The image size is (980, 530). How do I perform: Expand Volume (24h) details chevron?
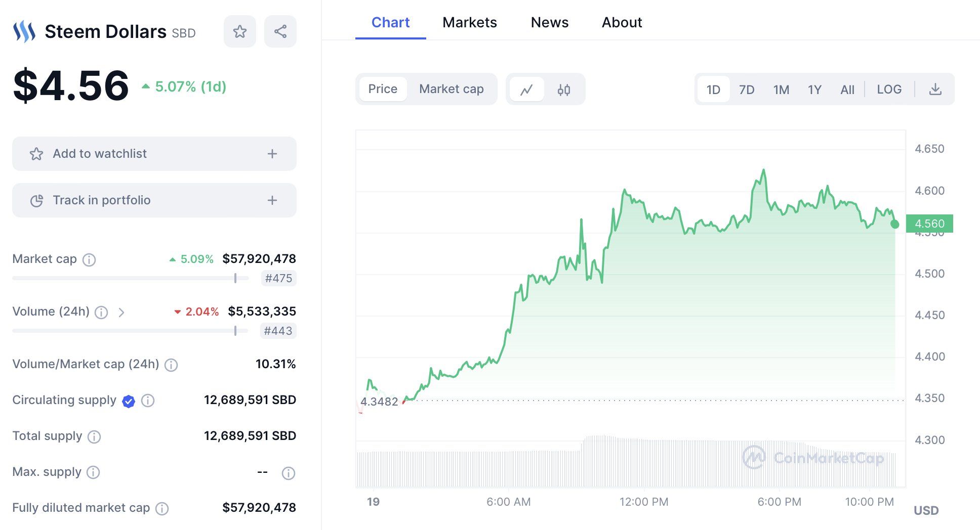pos(121,313)
